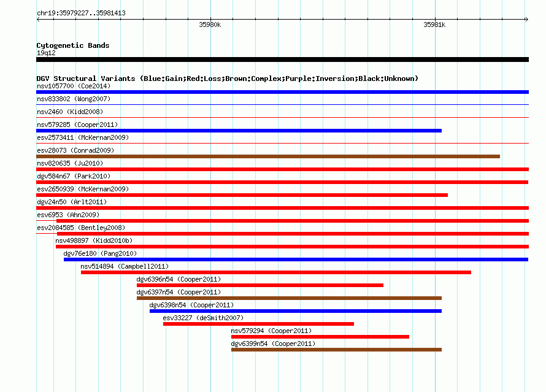546x392 pixels.
Task: Click the Cytogenetic Bands track title
Action: (73, 45)
